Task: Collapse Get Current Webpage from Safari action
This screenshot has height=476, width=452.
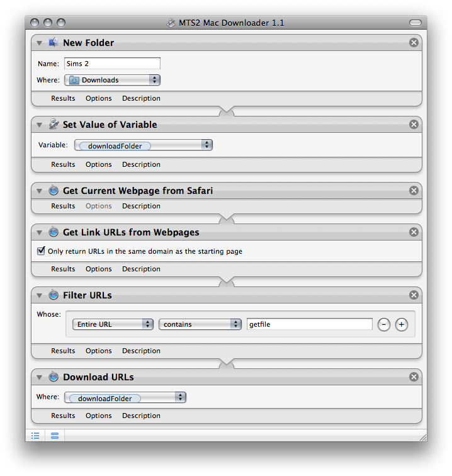Action: (x=39, y=191)
